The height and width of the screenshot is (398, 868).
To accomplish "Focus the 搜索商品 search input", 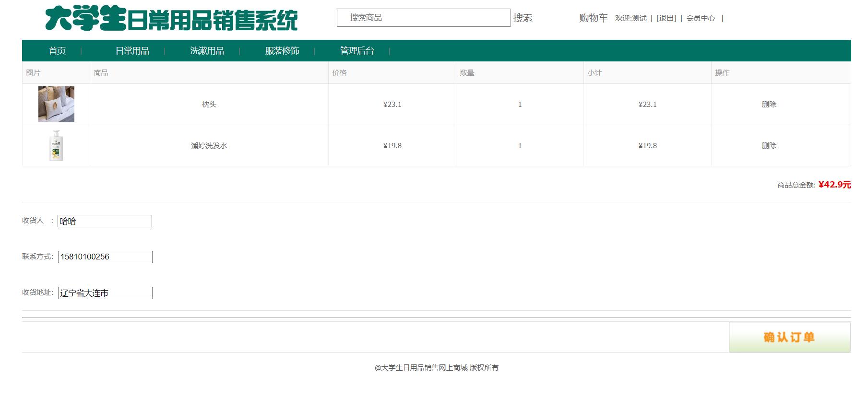I will pos(424,18).
